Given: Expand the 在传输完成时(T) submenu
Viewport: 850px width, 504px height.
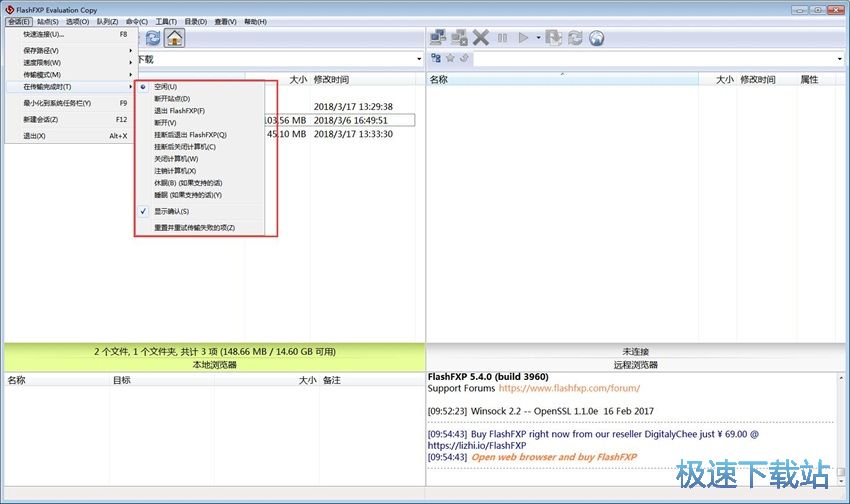Looking at the screenshot, I should [70, 87].
